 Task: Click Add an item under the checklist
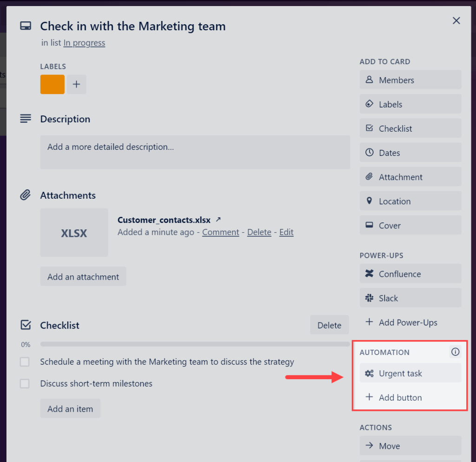[70, 408]
